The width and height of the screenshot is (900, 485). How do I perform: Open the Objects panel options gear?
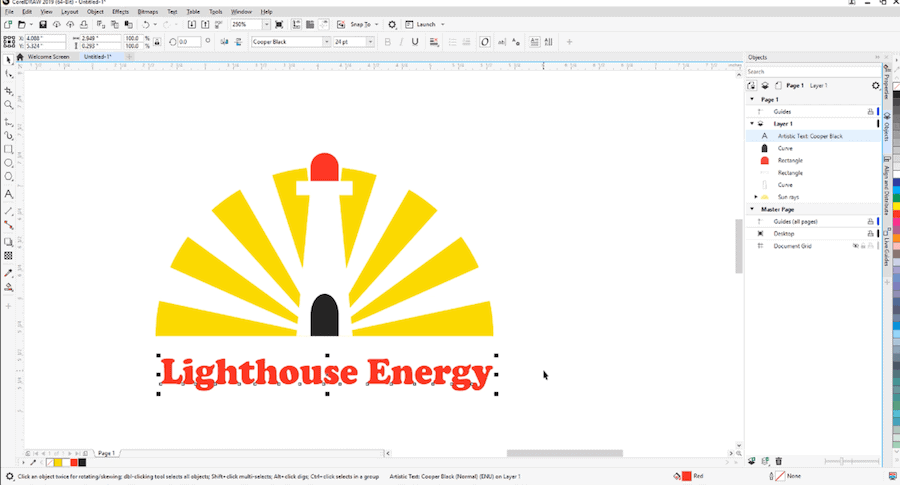click(876, 86)
